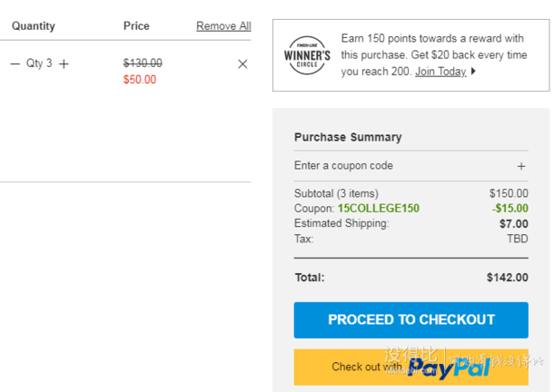Check out with PayPal button

click(x=411, y=367)
